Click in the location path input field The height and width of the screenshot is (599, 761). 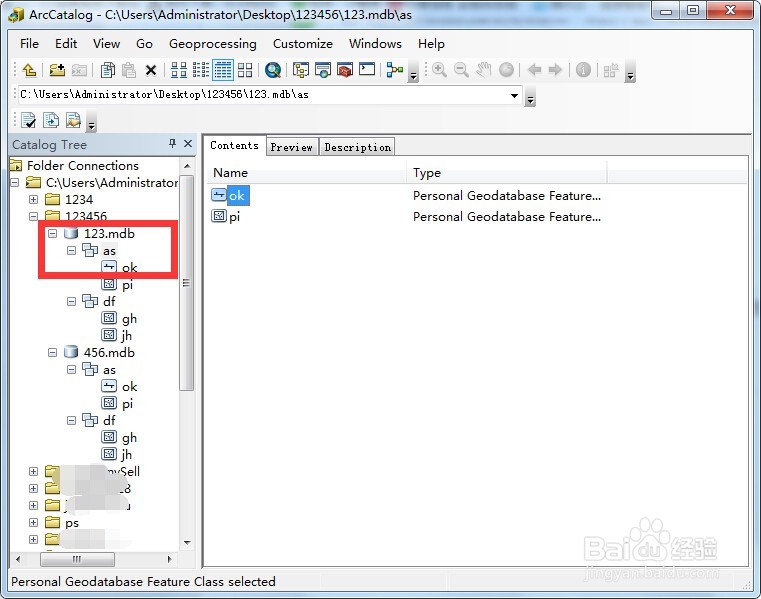pyautogui.click(x=262, y=95)
